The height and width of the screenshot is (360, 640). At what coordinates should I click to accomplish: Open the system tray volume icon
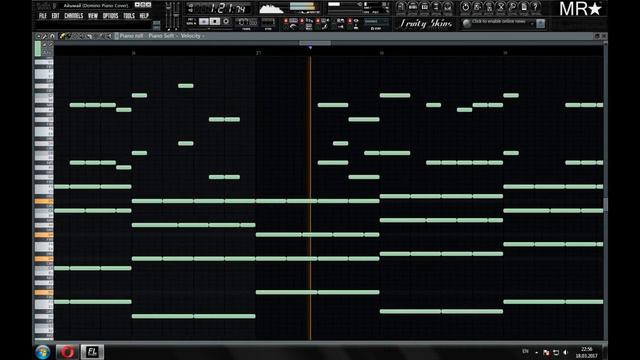coord(565,352)
